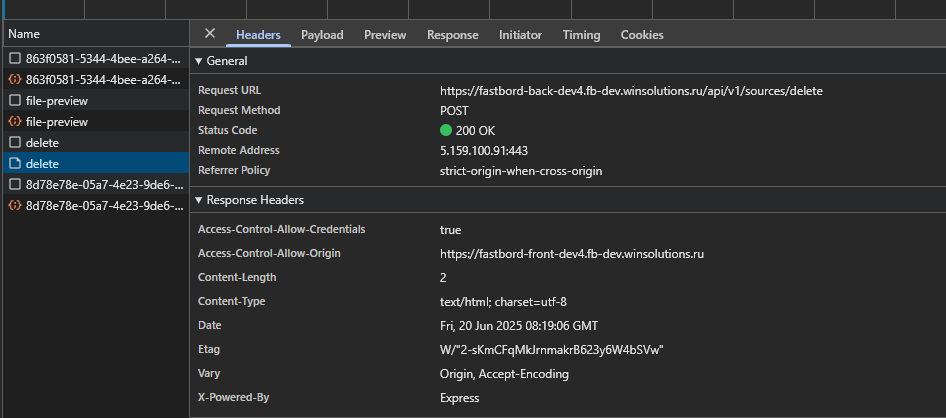Select the highlighted delete request row
946x418 pixels.
coord(95,163)
